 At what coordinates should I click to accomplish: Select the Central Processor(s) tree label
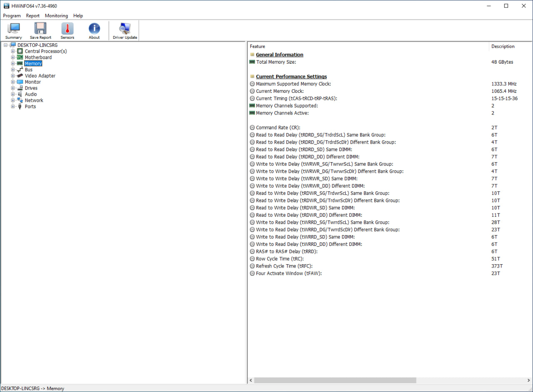pyautogui.click(x=46, y=51)
